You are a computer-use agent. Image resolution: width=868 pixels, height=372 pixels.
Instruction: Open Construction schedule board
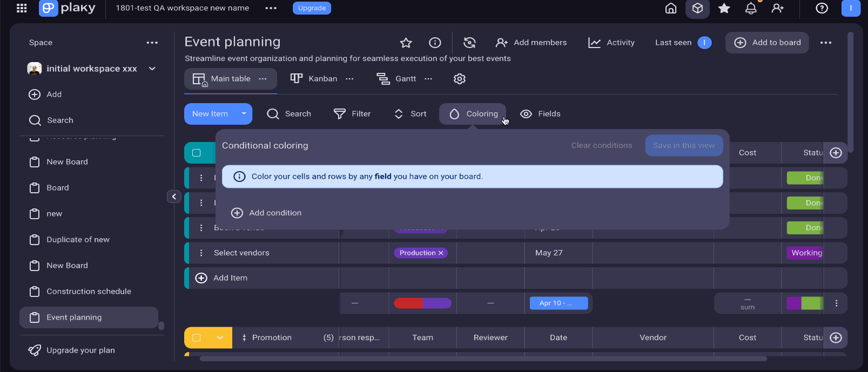pyautogui.click(x=89, y=292)
